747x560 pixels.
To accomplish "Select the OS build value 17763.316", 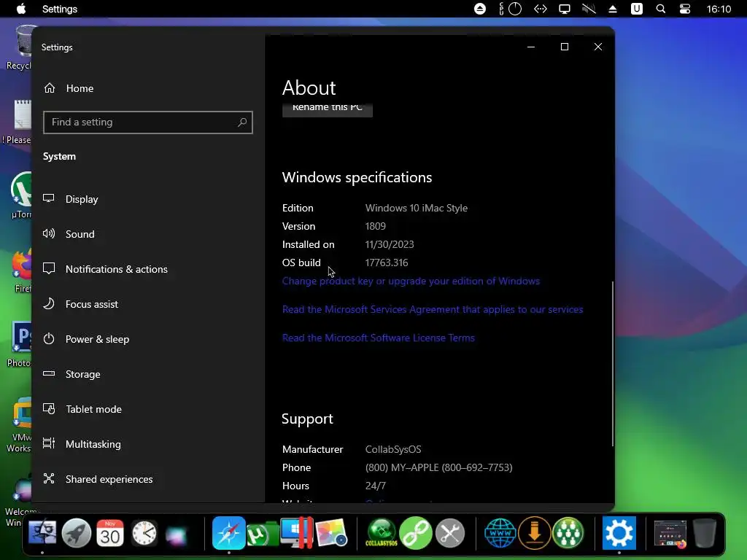I will pyautogui.click(x=387, y=262).
